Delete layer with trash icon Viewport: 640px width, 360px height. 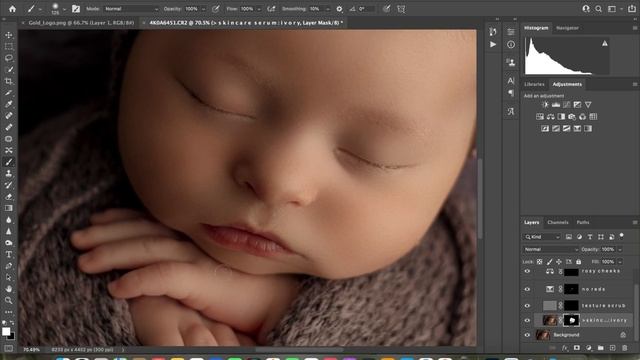624,348
